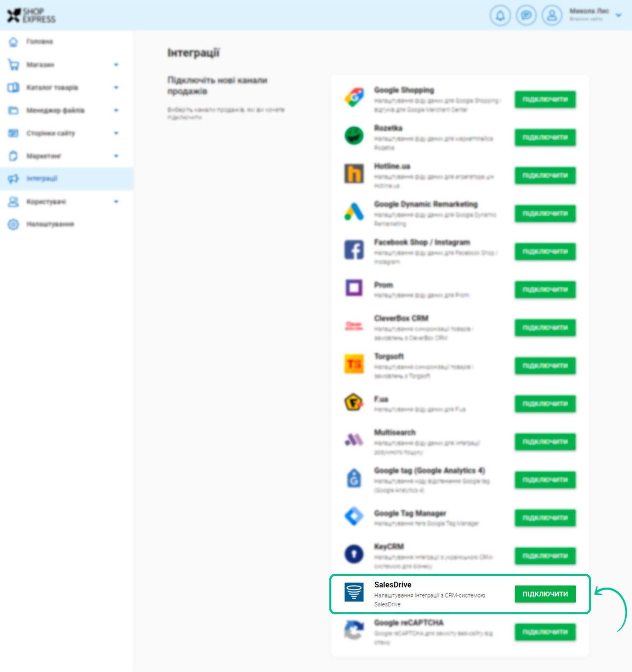Click the Prom purple square logo
632x672 pixels.
coord(354,288)
